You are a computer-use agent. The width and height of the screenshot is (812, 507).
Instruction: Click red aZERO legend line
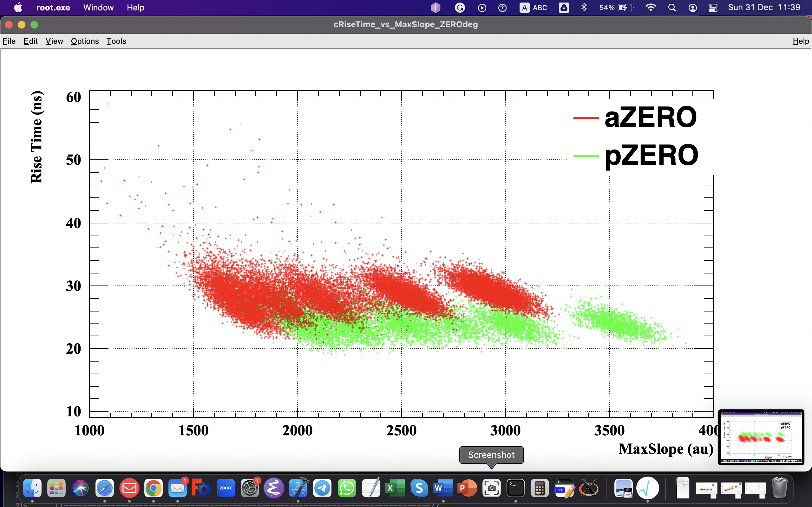(586, 118)
